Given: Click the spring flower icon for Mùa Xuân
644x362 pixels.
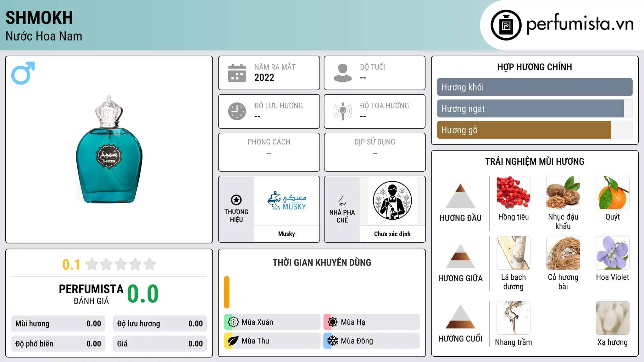Looking at the screenshot, I should 233,322.
